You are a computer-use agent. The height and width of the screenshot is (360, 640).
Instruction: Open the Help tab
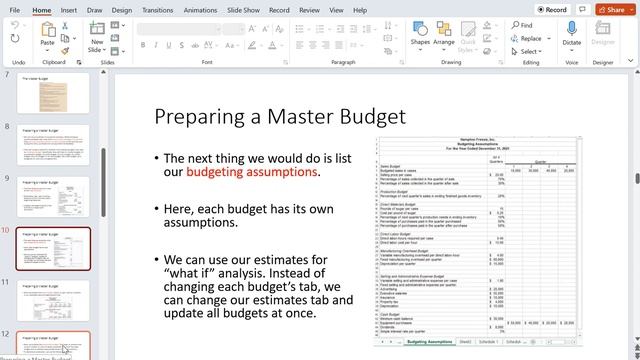[x=360, y=10]
